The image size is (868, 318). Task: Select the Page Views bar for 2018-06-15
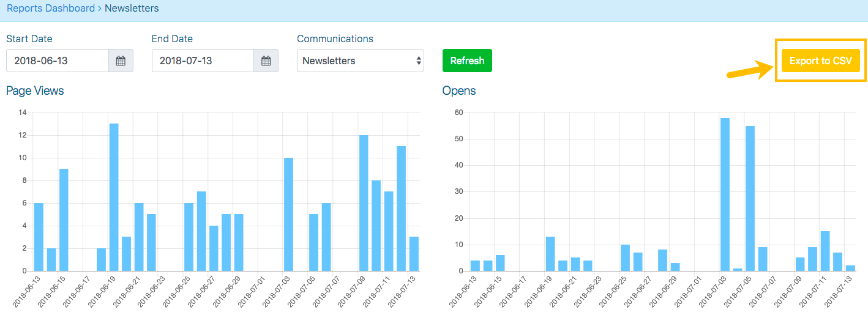point(64,220)
